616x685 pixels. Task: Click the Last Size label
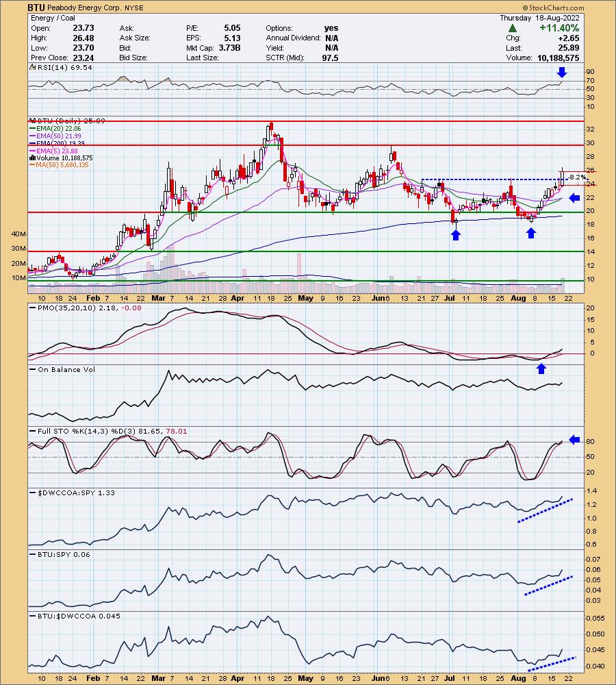(x=202, y=58)
